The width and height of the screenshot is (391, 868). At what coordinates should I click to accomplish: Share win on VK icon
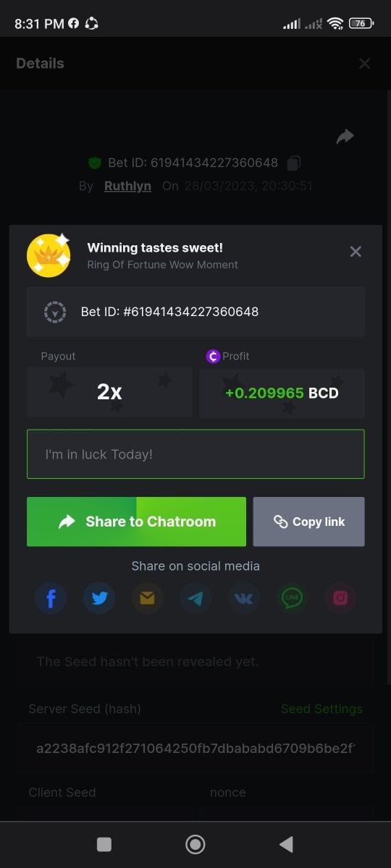coord(244,598)
